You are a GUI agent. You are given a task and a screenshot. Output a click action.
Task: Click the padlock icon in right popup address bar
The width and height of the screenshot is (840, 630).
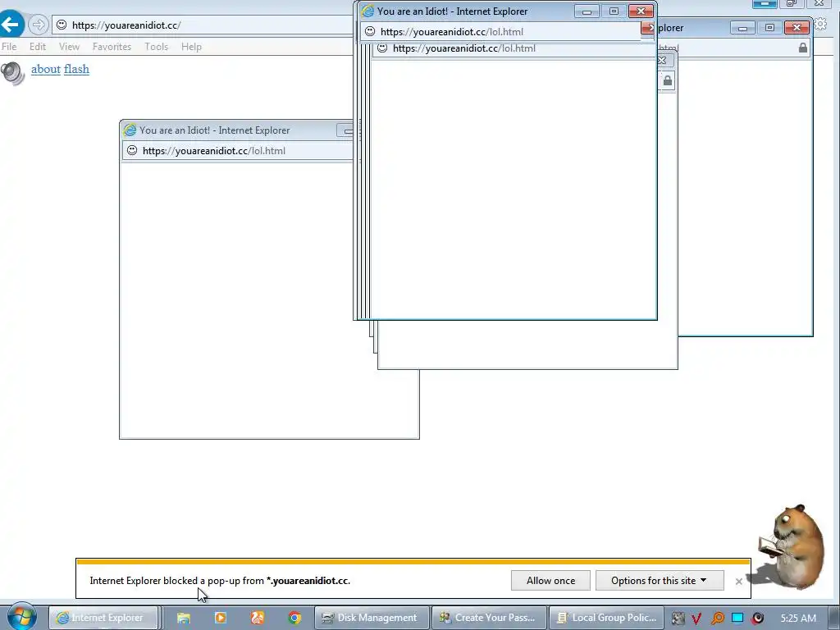point(802,48)
